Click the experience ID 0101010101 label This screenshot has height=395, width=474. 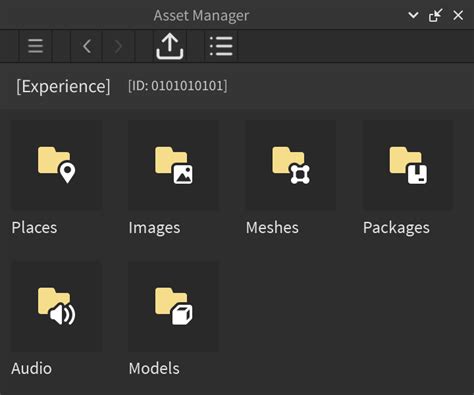pyautogui.click(x=178, y=86)
